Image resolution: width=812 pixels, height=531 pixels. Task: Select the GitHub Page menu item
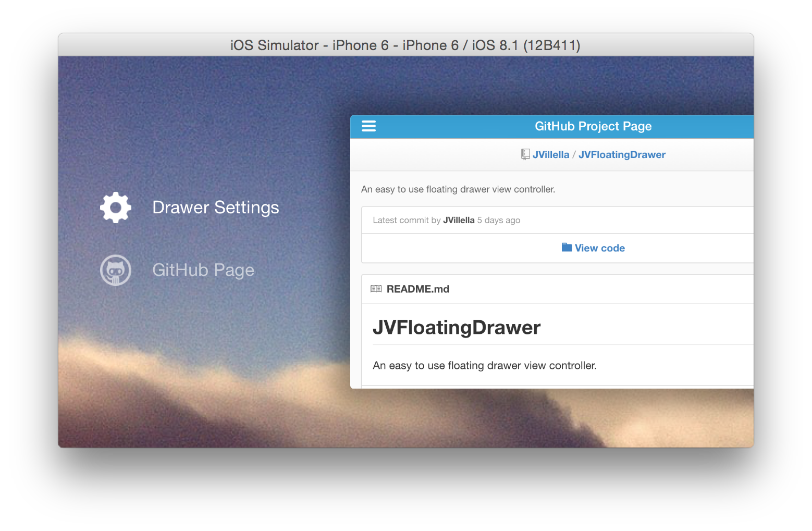177,270
